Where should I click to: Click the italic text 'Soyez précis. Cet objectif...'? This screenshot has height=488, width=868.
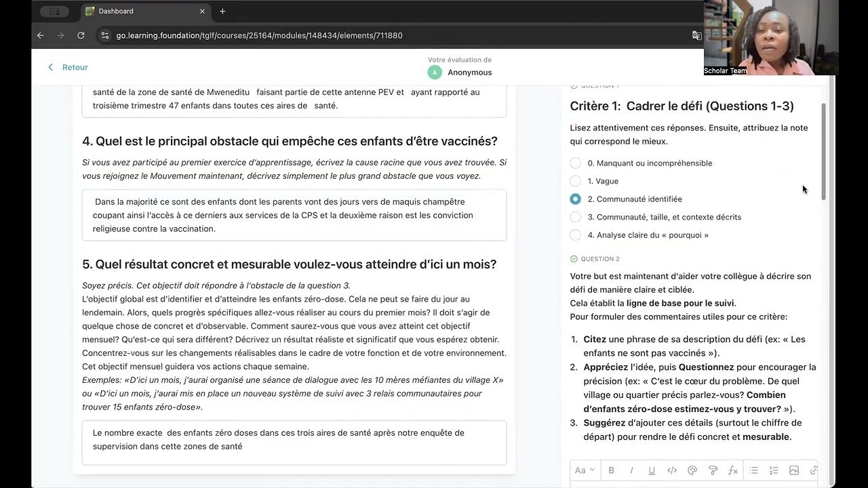pyautogui.click(x=216, y=285)
